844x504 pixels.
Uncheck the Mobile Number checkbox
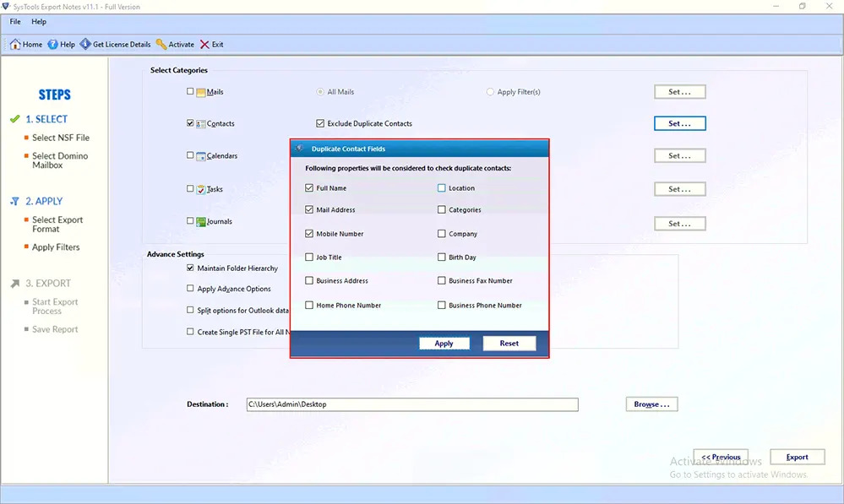[309, 234]
